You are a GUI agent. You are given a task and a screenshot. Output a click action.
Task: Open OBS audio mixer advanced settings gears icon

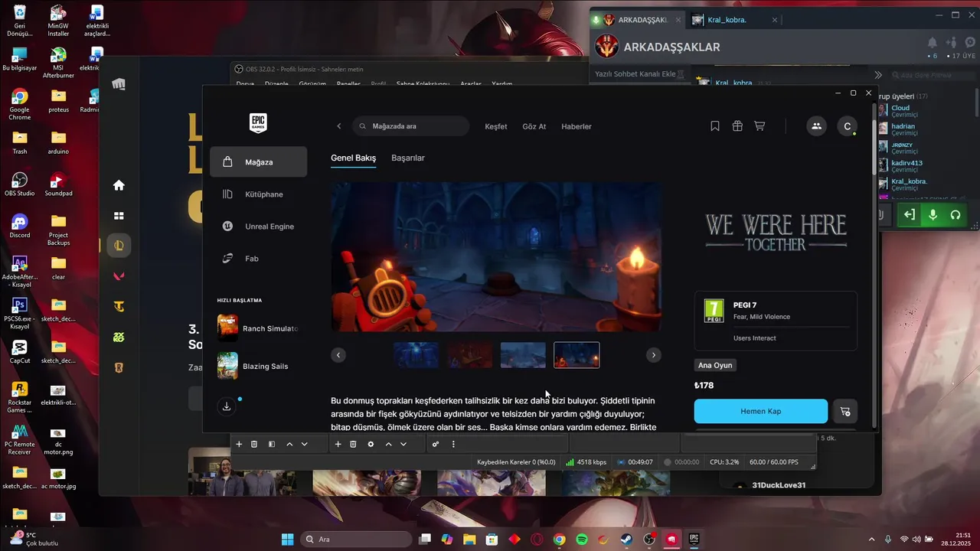pos(436,444)
